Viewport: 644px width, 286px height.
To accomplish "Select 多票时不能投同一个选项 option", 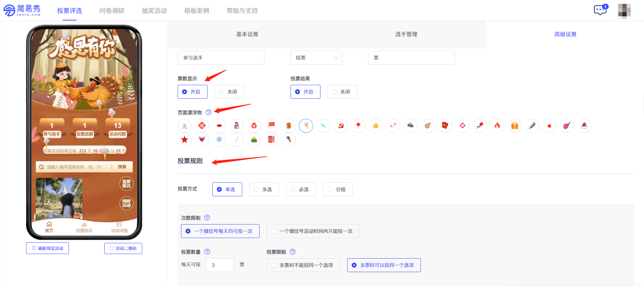I will coord(303,265).
